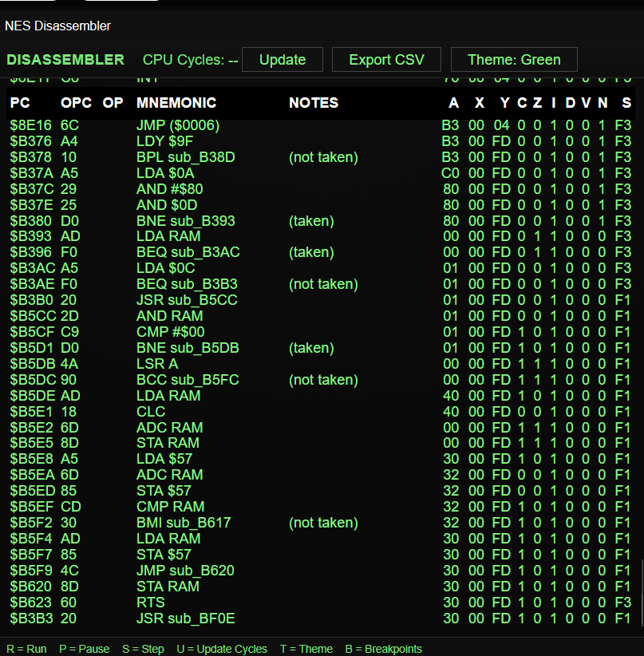The height and width of the screenshot is (656, 644).
Task: Click the A register column header
Action: 453,103
